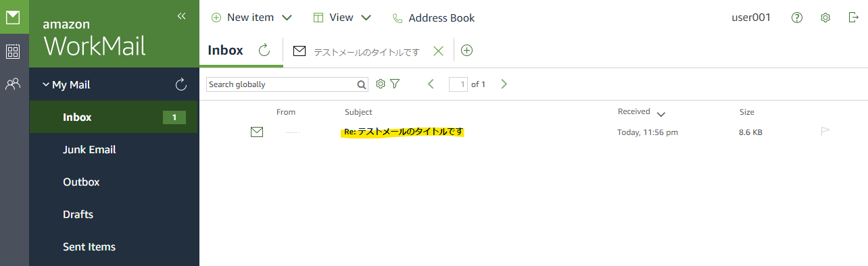Click the user001 account name
The image size is (868, 266).
click(751, 18)
